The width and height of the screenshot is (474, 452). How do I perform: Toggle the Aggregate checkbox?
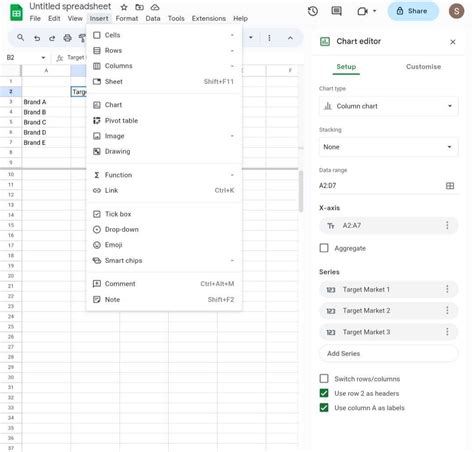pos(324,248)
